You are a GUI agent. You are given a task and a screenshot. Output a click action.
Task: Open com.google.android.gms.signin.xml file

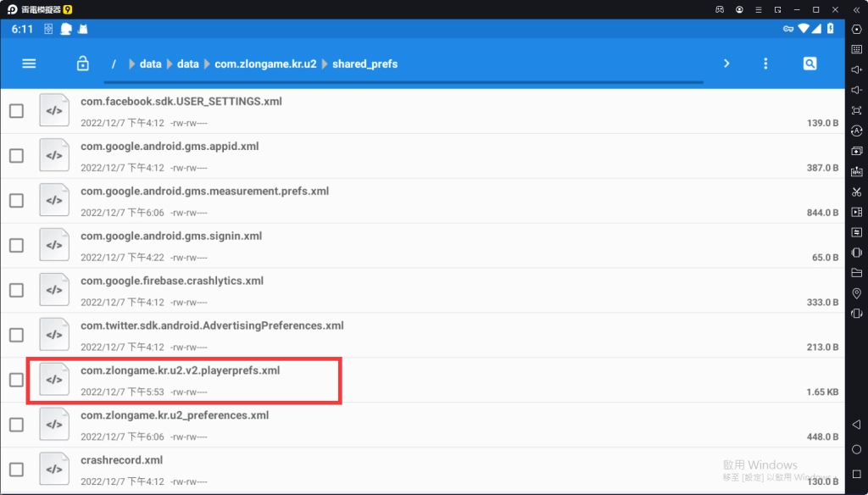click(171, 236)
